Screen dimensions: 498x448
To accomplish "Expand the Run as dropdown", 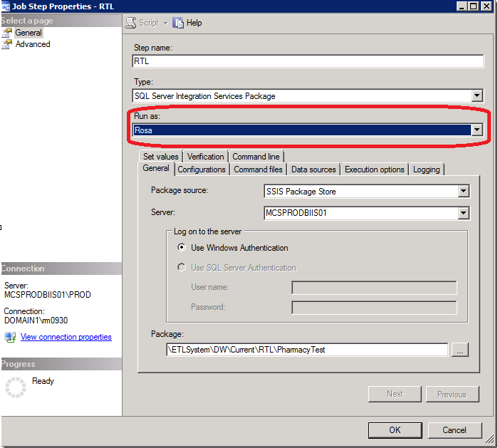I will (477, 130).
